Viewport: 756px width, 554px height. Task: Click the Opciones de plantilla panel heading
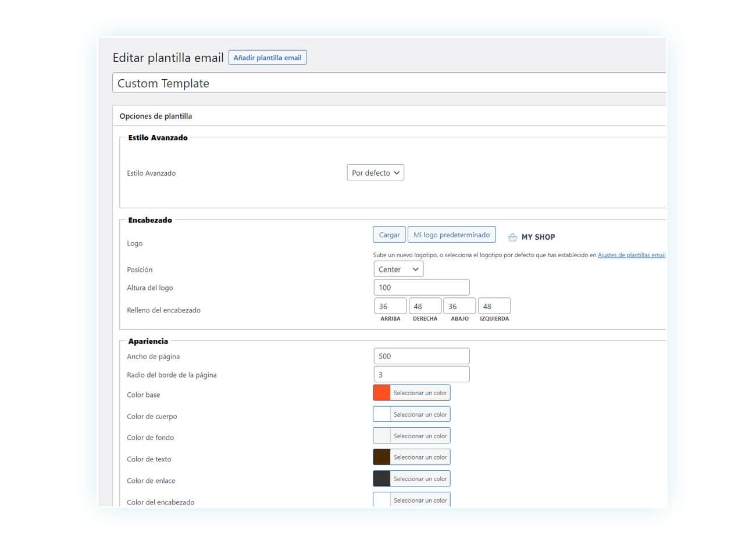[x=156, y=116]
